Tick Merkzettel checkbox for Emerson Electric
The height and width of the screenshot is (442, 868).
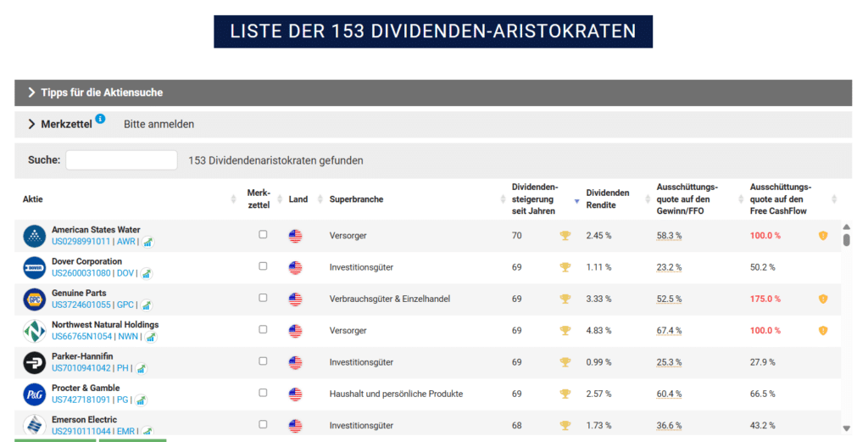click(263, 423)
